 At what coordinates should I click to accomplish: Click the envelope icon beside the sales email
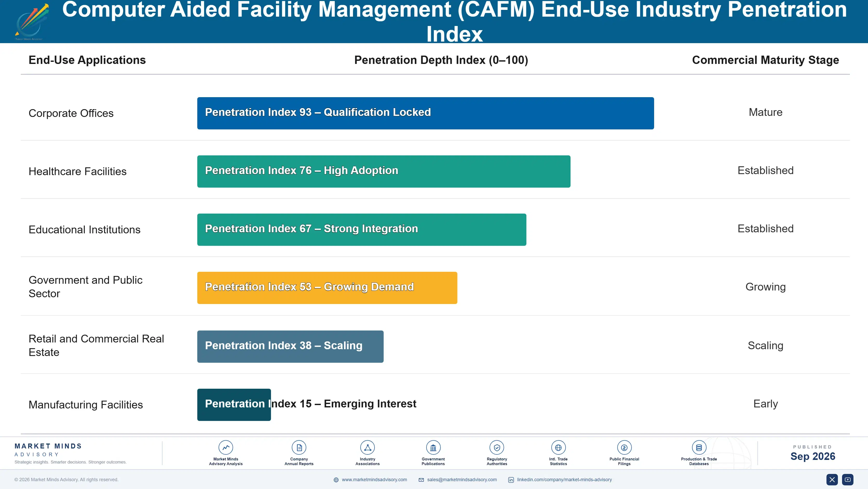click(x=421, y=480)
